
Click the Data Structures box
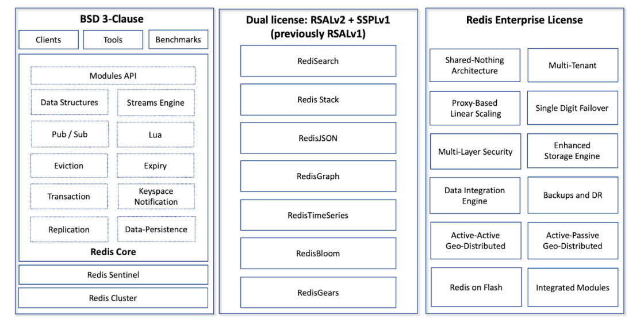pyautogui.click(x=70, y=102)
